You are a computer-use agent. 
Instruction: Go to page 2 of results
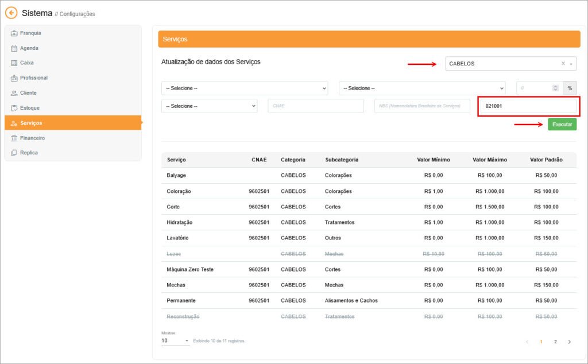coord(555,342)
